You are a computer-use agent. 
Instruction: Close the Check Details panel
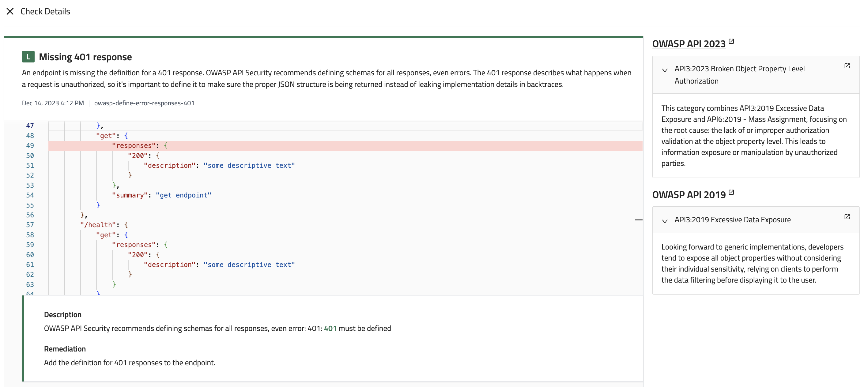click(10, 11)
